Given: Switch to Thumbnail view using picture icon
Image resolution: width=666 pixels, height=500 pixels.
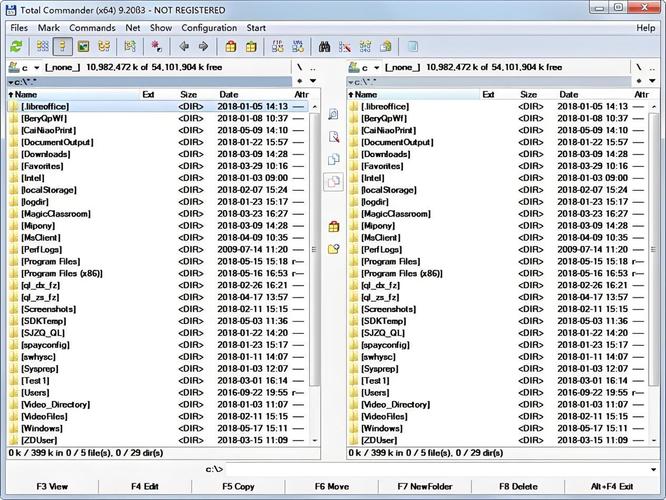Looking at the screenshot, I should pyautogui.click(x=84, y=46).
